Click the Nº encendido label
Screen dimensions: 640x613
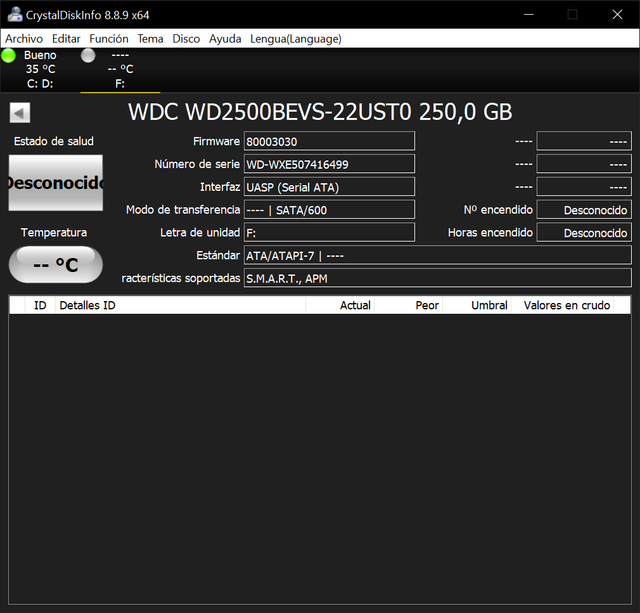(x=498, y=210)
